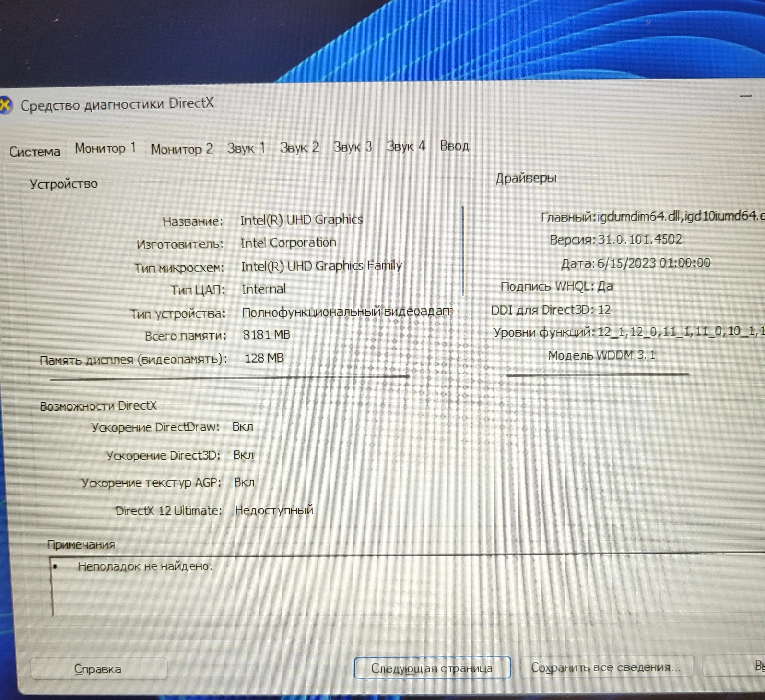
Task: Open the Монитор 2 tab
Action: [x=182, y=149]
